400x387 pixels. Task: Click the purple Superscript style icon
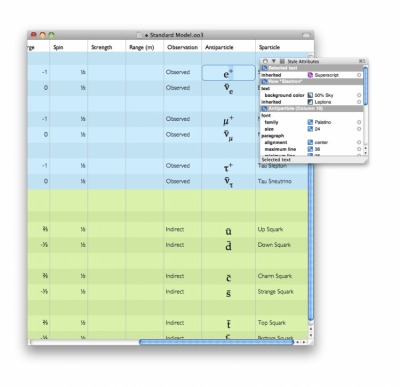point(310,75)
